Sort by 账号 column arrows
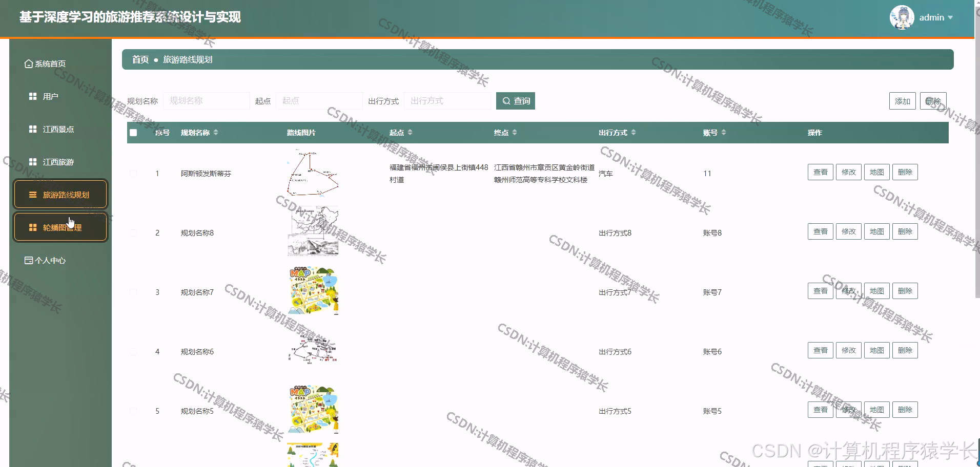The image size is (980, 467). click(724, 133)
